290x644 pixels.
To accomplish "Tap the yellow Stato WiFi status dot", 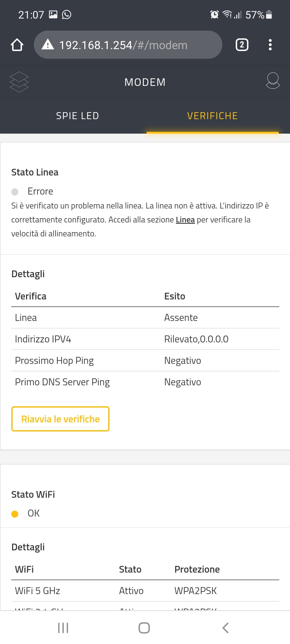I will [x=15, y=514].
